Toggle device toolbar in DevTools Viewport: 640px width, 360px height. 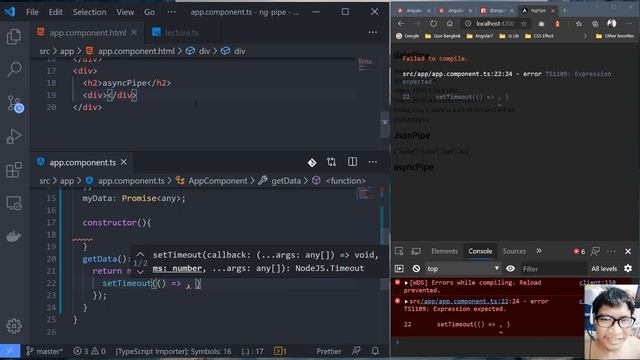coord(416,251)
